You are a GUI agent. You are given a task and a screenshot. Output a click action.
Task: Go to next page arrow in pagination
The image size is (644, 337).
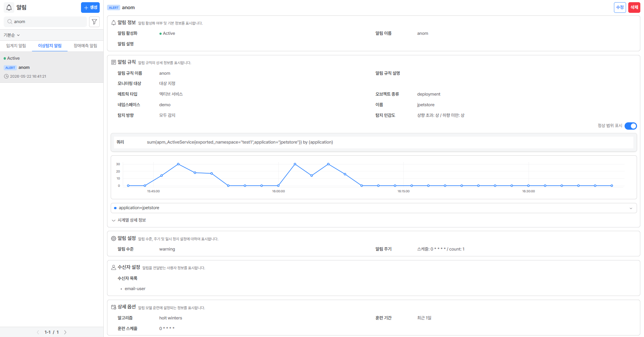click(65, 332)
